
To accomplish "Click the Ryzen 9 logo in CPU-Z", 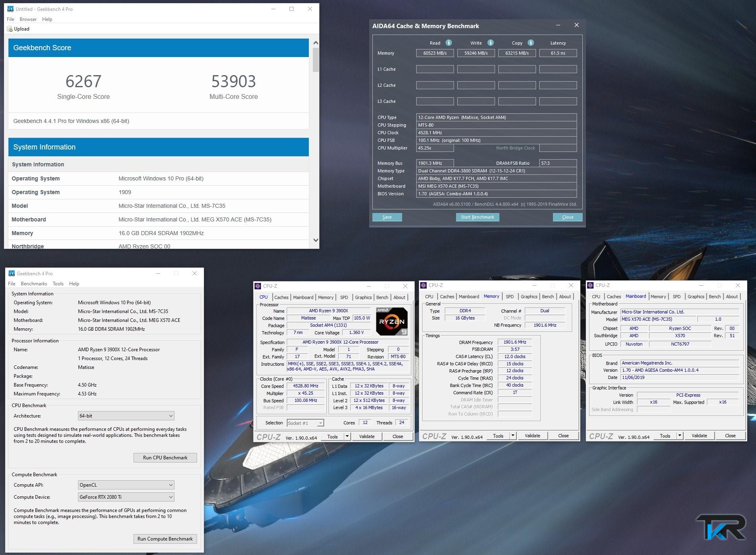I will [392, 322].
